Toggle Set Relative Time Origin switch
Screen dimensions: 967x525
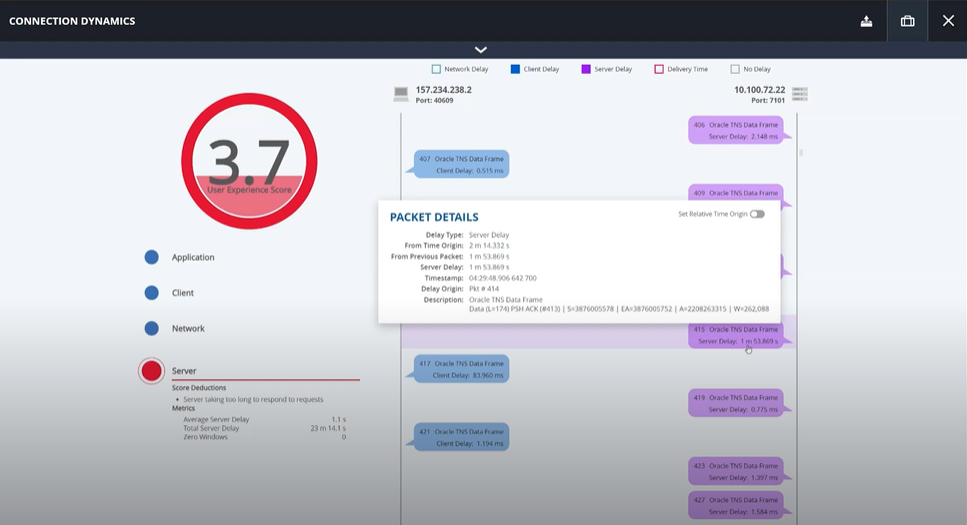[757, 214]
